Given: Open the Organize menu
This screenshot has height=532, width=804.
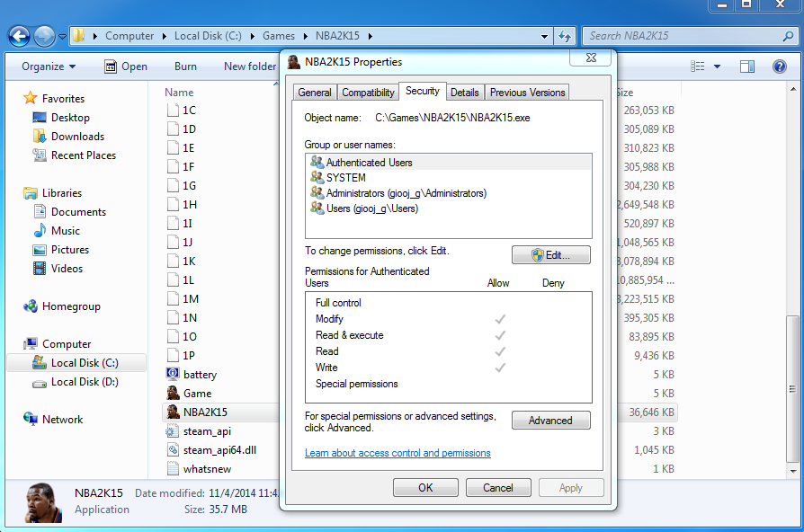Looking at the screenshot, I should 49,66.
